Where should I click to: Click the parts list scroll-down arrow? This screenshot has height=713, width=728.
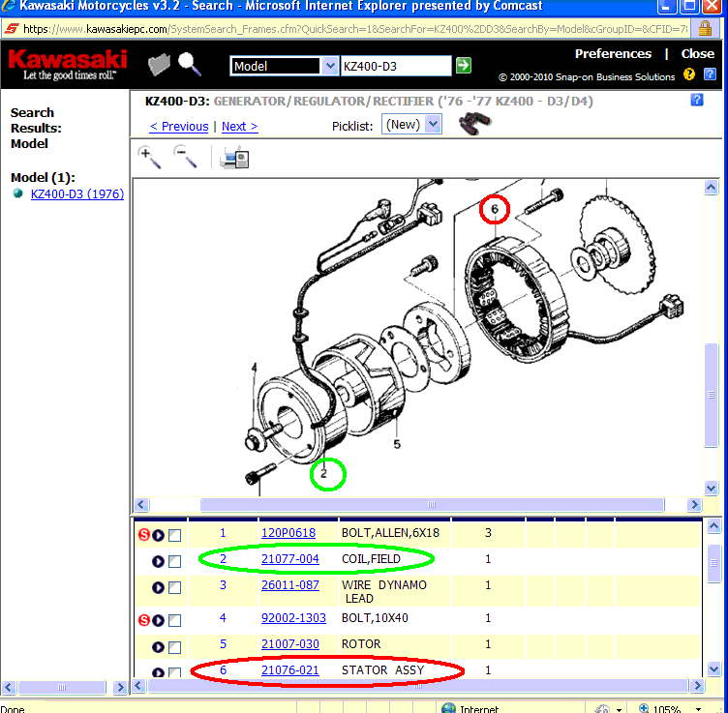pos(713,668)
